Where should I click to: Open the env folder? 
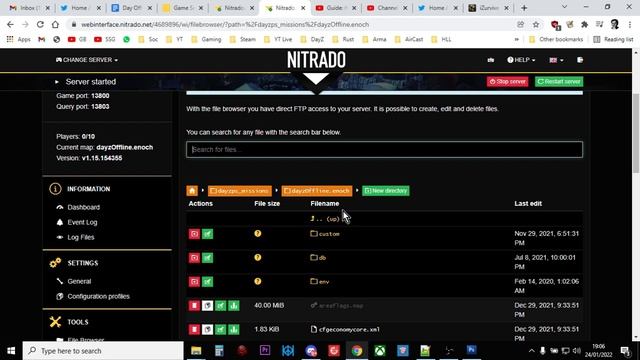click(x=320, y=282)
